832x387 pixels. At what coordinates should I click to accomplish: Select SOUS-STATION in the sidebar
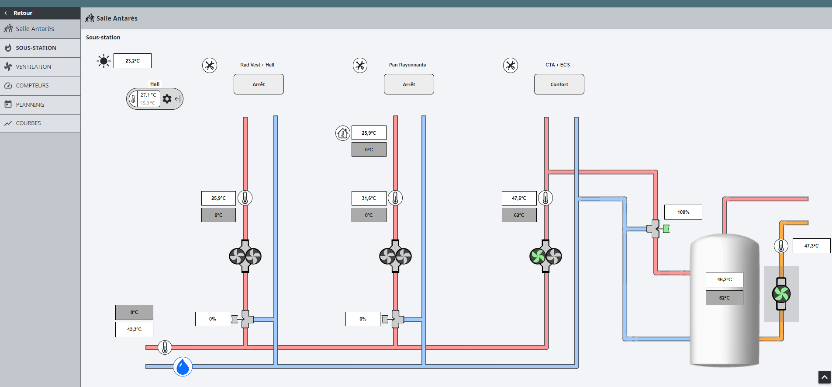point(40,48)
